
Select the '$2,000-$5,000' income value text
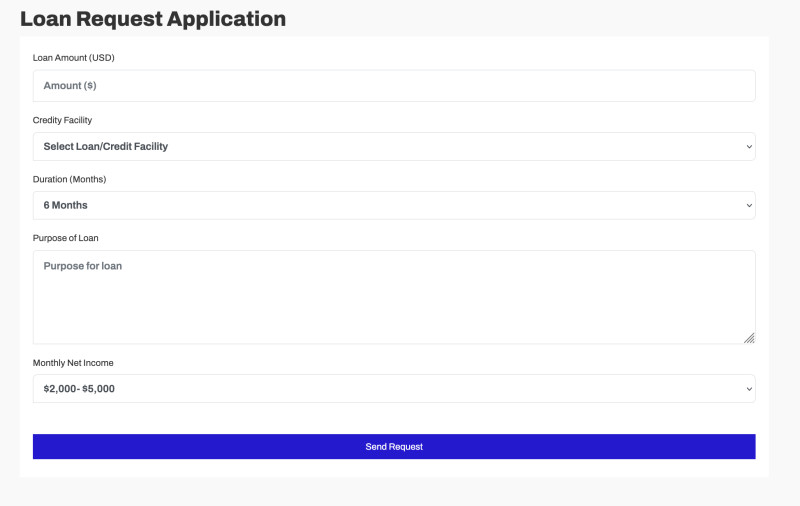point(79,388)
